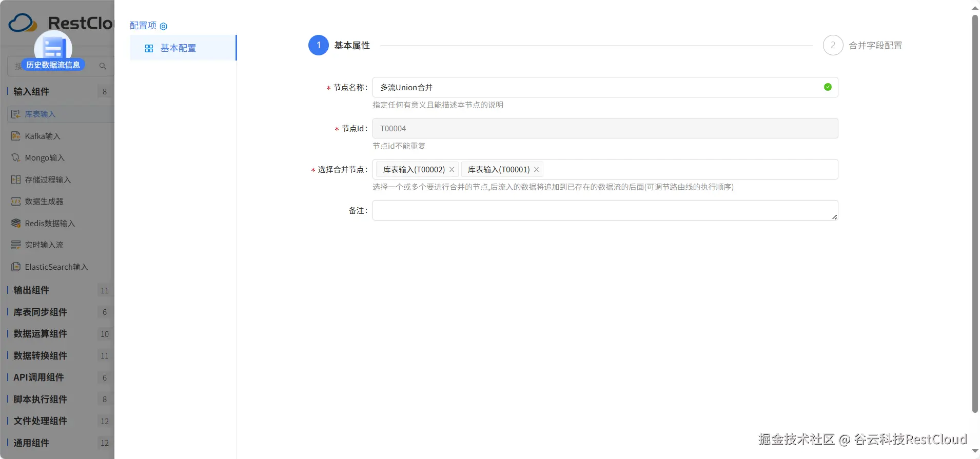Go to step 2 合并字段配置

coord(863,45)
